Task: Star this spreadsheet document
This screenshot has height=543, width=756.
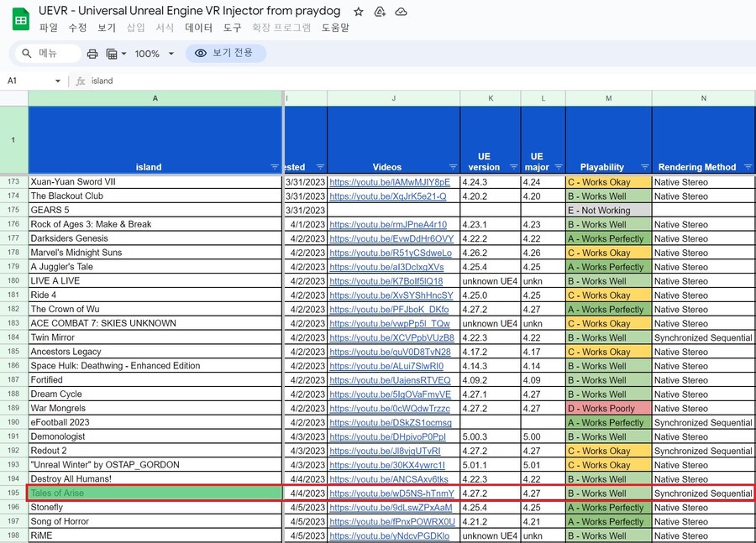Action: point(359,12)
